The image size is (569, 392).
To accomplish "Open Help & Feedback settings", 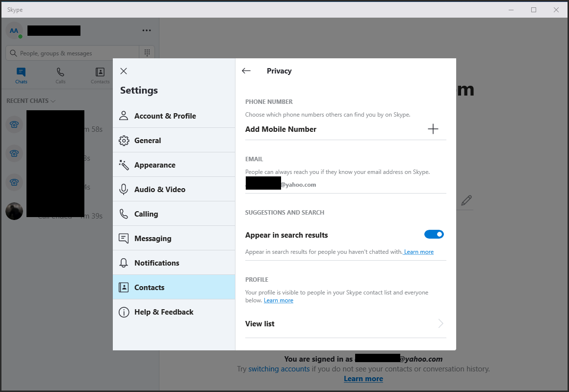I will [x=174, y=312].
